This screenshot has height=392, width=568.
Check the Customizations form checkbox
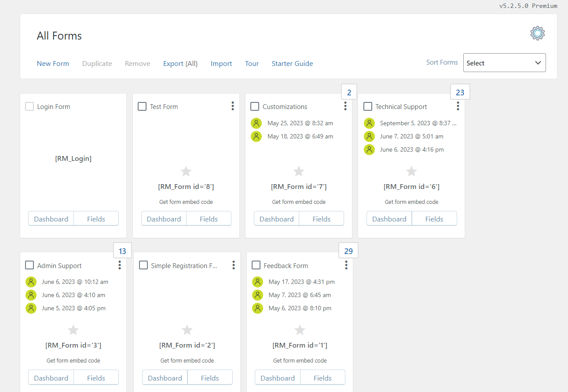point(254,106)
